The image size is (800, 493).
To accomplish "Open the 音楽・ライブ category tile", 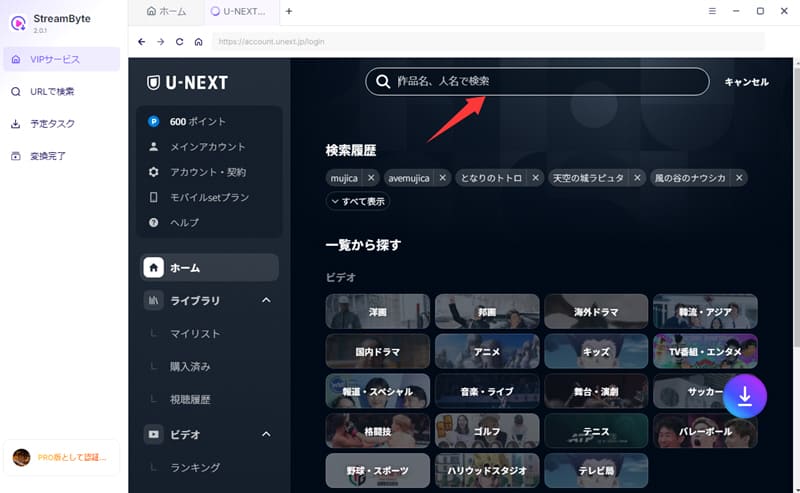I will pyautogui.click(x=487, y=391).
